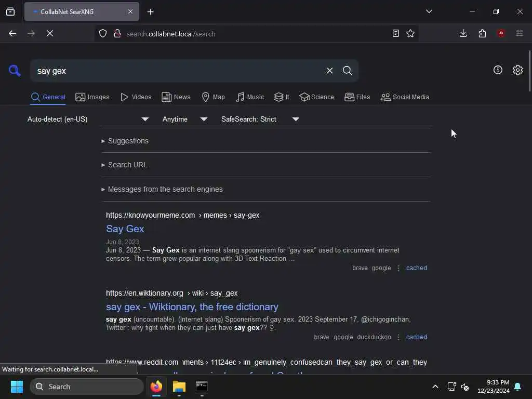Screen dimensions: 532x399
Task: Open say gex Wiktionary result link
Action: click(192, 307)
